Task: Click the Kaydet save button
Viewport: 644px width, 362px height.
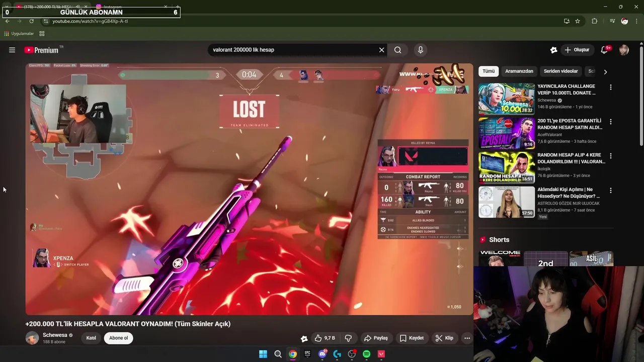Action: [412, 338]
